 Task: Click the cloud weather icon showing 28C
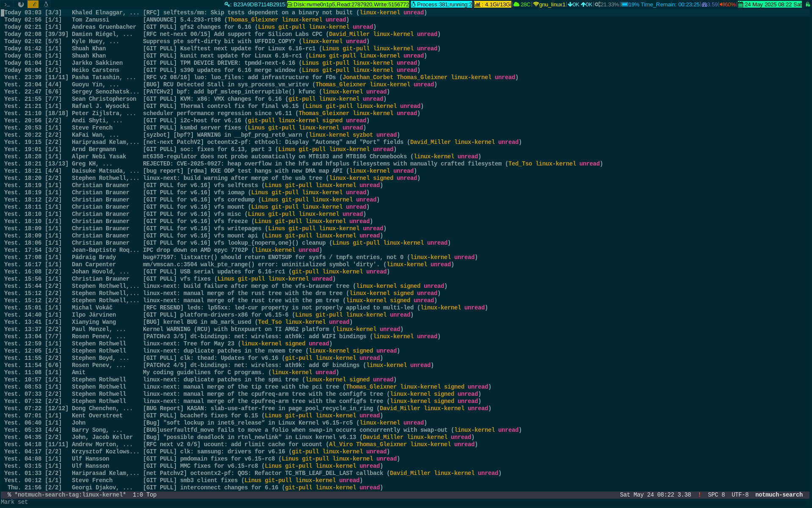pyautogui.click(x=516, y=4)
